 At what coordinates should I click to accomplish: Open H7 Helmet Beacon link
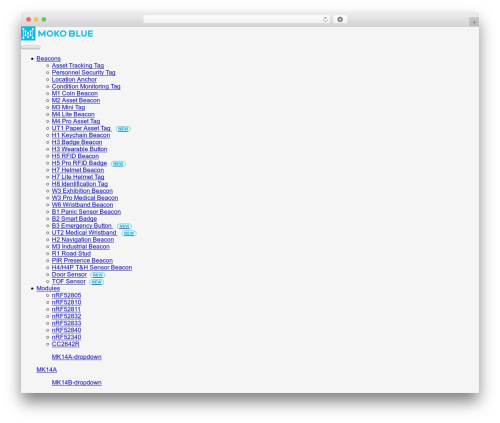click(78, 170)
